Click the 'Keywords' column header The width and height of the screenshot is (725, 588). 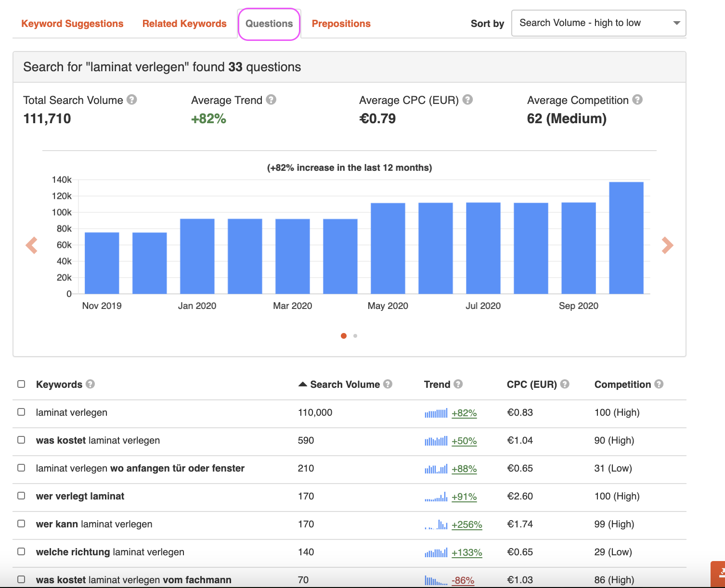pyautogui.click(x=59, y=384)
